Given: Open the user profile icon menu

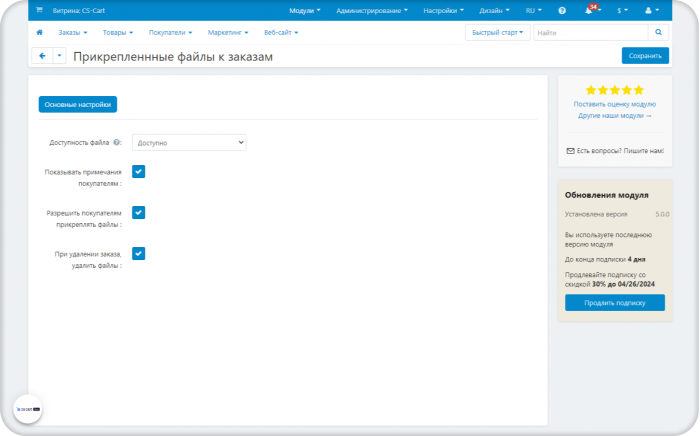Looking at the screenshot, I should pyautogui.click(x=652, y=10).
